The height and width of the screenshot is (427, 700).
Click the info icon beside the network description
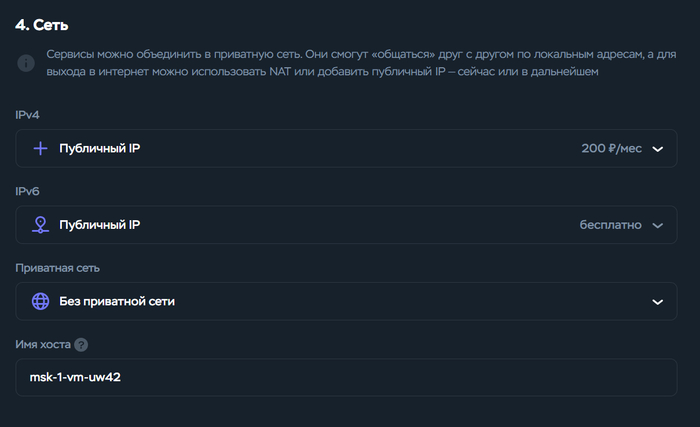[26, 63]
